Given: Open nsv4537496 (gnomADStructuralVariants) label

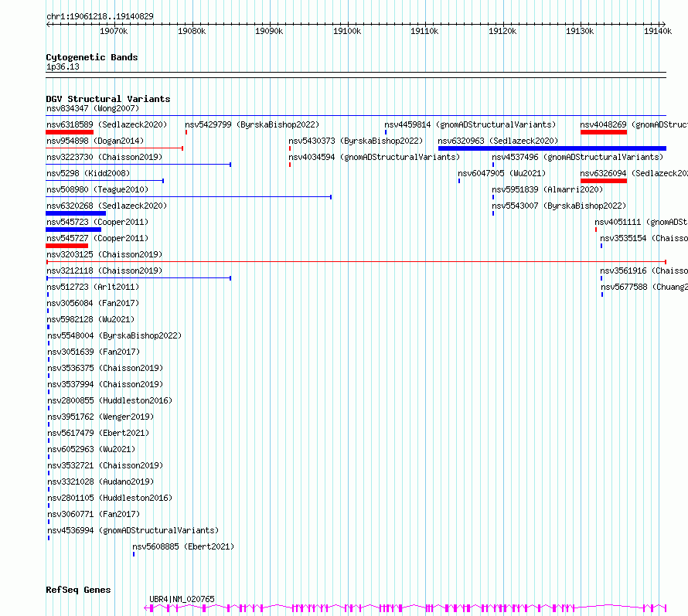Looking at the screenshot, I should (x=577, y=157).
